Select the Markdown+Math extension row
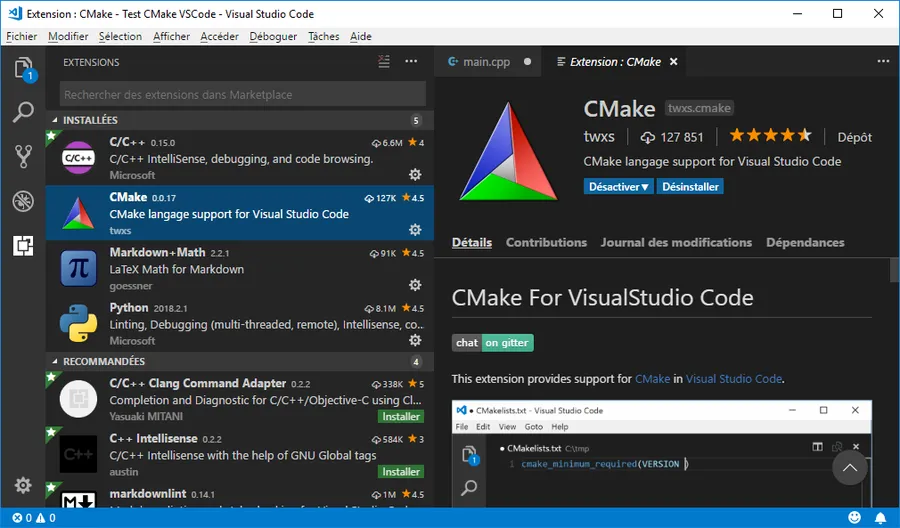Screen dimensions: 900x528 coord(240,269)
